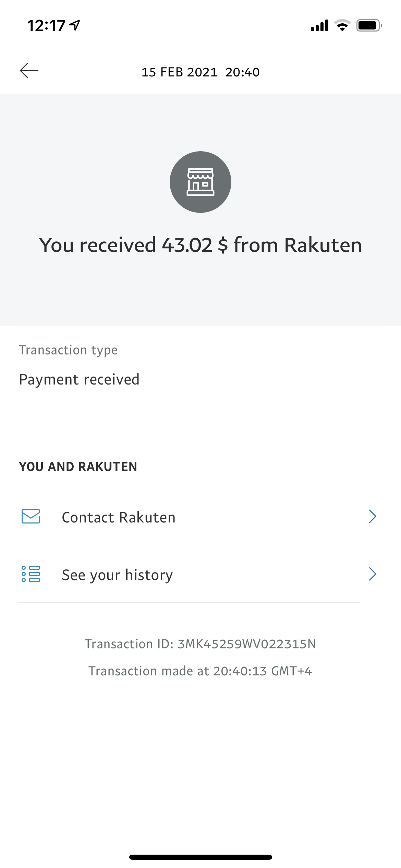Tap the envelope icon beside Contact Rakuten
This screenshot has width=401, height=868.
coord(31,516)
